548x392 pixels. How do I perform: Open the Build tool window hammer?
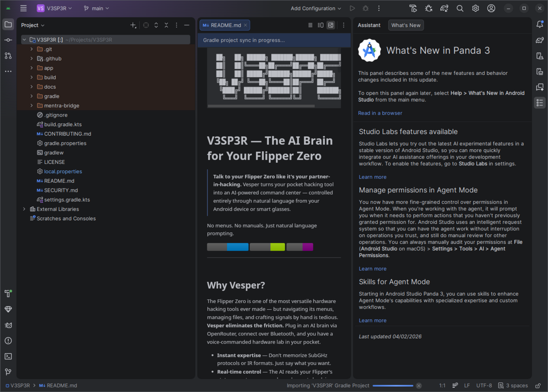point(8,294)
